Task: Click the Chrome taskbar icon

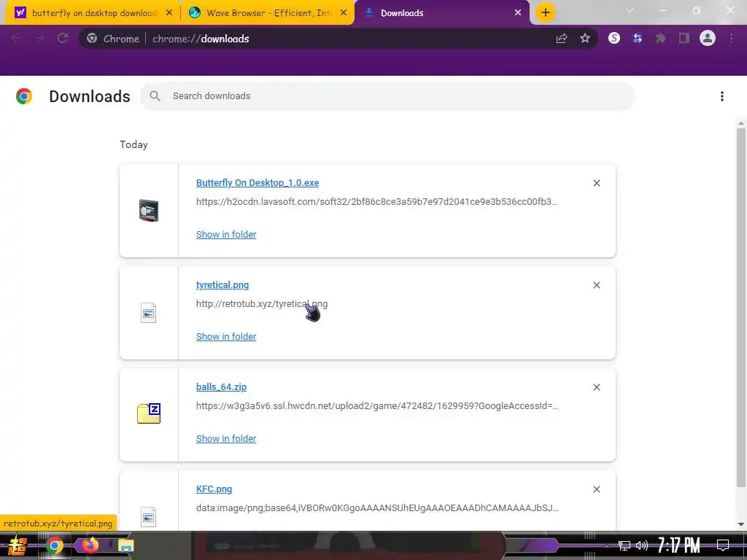Action: click(54, 545)
